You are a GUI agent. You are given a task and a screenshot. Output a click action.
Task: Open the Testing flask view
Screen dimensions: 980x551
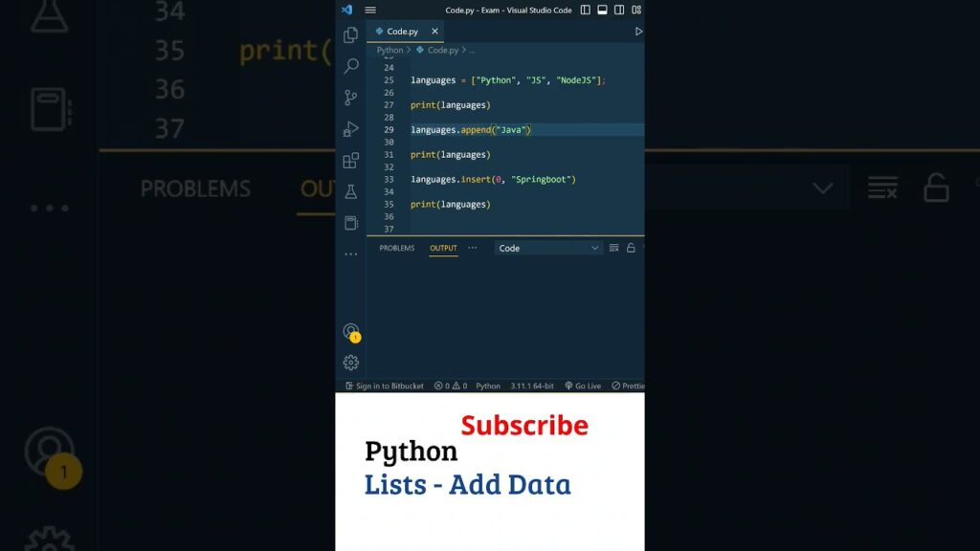pyautogui.click(x=351, y=191)
